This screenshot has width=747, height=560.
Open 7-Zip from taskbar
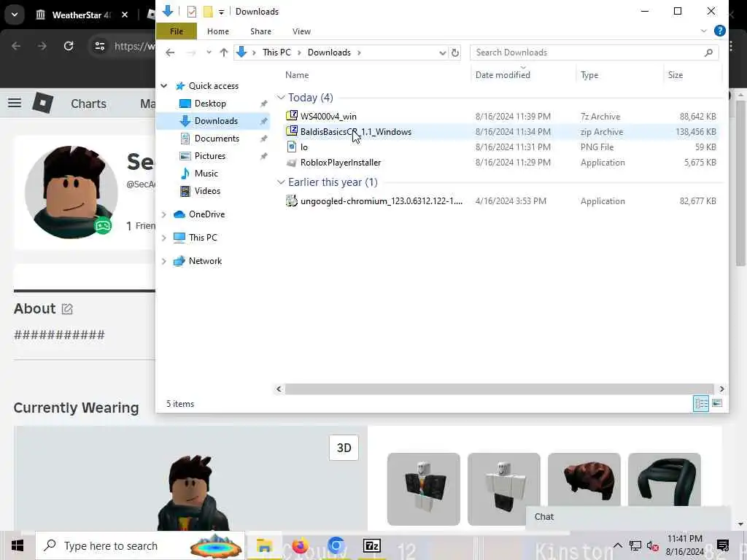(x=371, y=545)
